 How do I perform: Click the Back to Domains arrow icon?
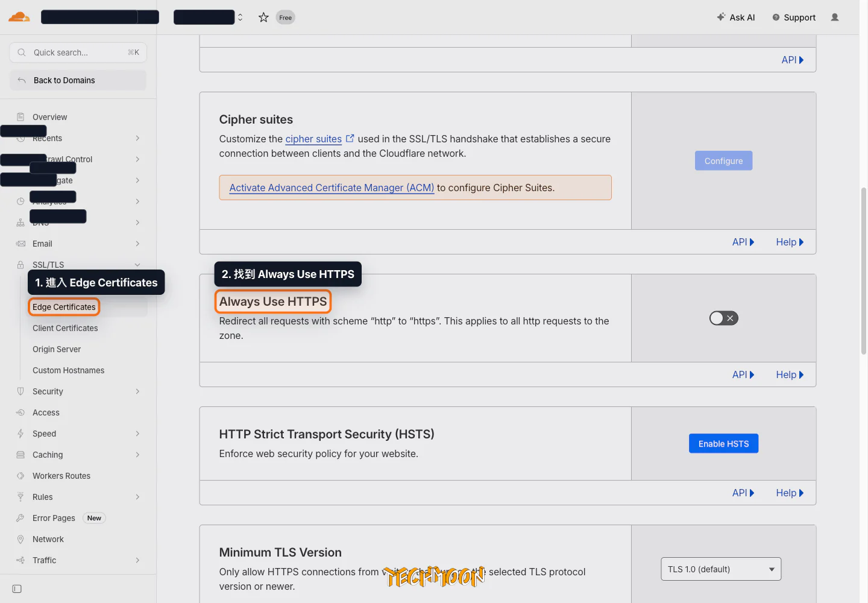point(22,80)
